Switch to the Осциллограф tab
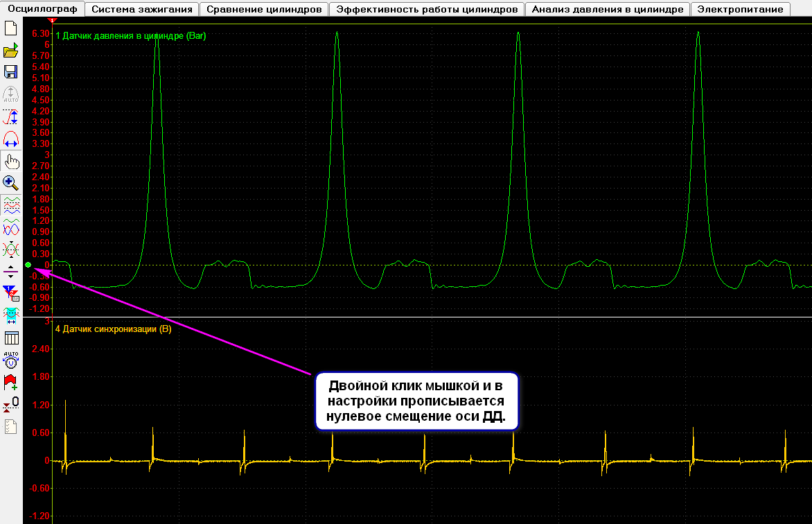Screen dimensions: 812x524 (x=42, y=9)
